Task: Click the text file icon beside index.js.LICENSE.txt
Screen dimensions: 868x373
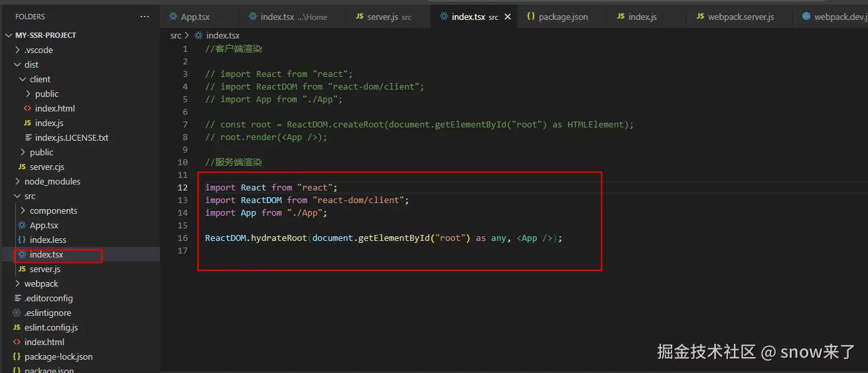Action: (x=28, y=137)
